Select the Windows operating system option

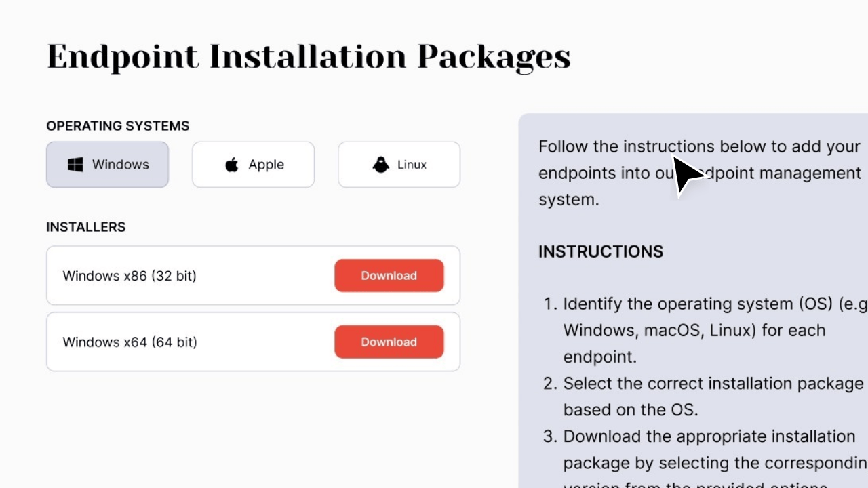tap(107, 164)
